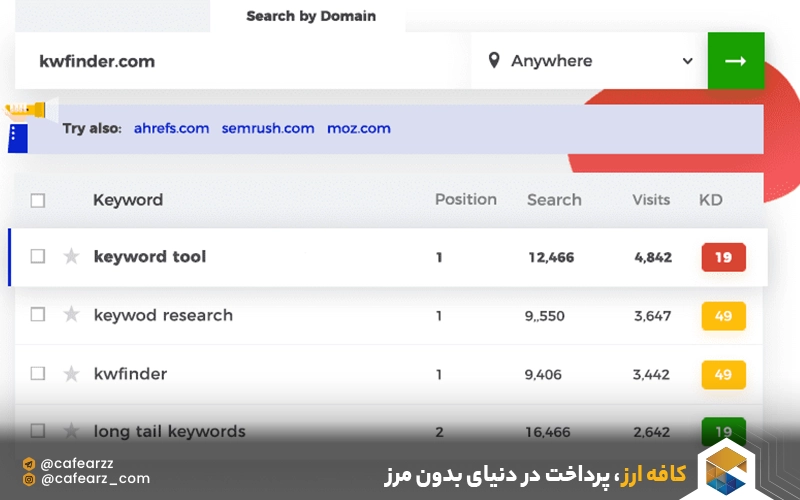800x500 pixels.
Task: Click the Cafe Arz hexagon logo
Action: pos(726,470)
